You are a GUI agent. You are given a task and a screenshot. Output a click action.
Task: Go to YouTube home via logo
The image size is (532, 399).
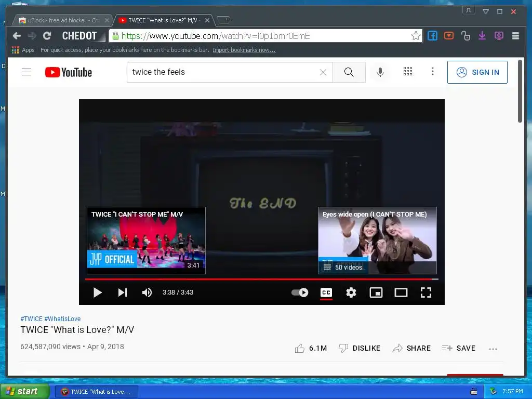pos(69,72)
